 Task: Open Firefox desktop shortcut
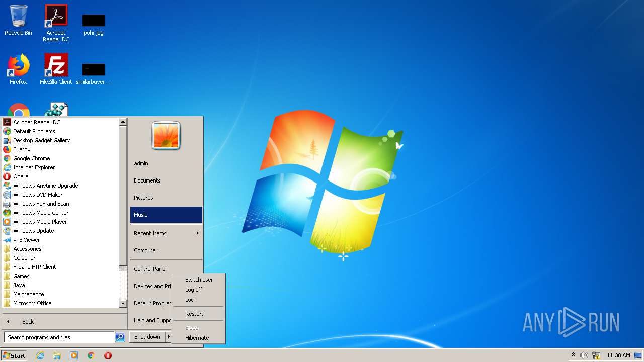(x=18, y=69)
